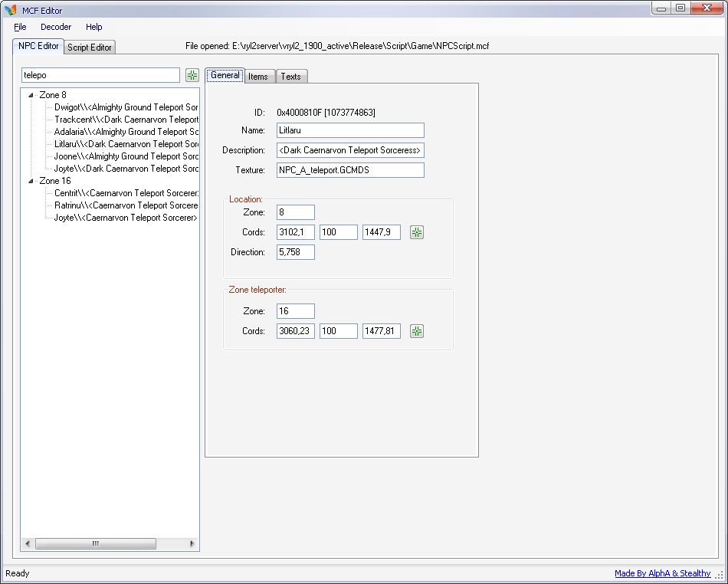Open the Made By AlphA & Stealthy link

pos(662,573)
